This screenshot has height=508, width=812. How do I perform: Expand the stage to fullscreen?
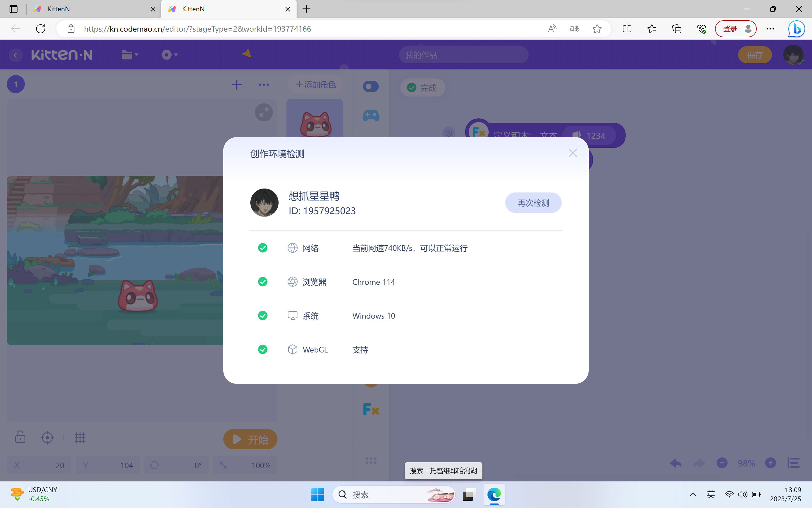point(264,112)
